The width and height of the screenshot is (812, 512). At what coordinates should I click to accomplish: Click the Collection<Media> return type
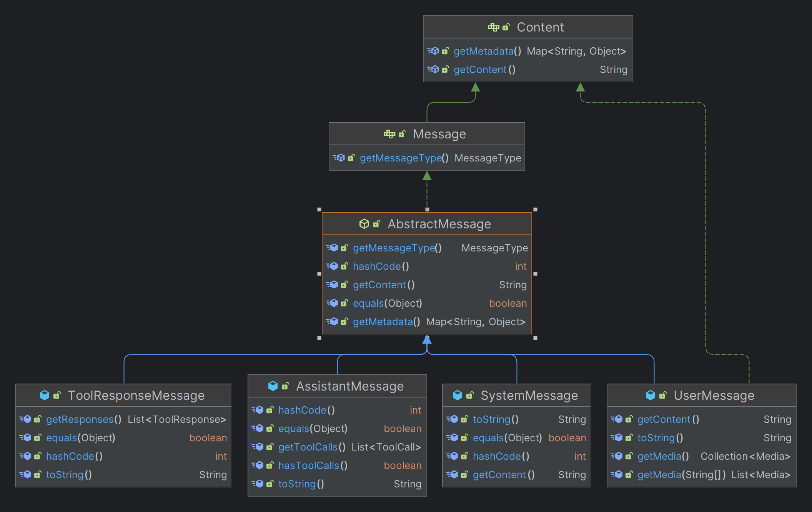[x=745, y=456]
